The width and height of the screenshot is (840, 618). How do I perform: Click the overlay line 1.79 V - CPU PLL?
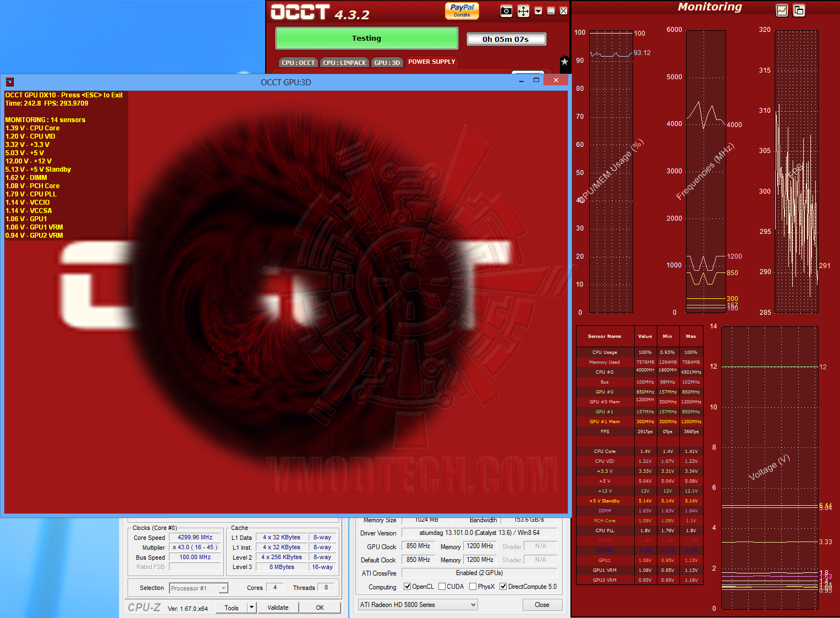click(31, 194)
